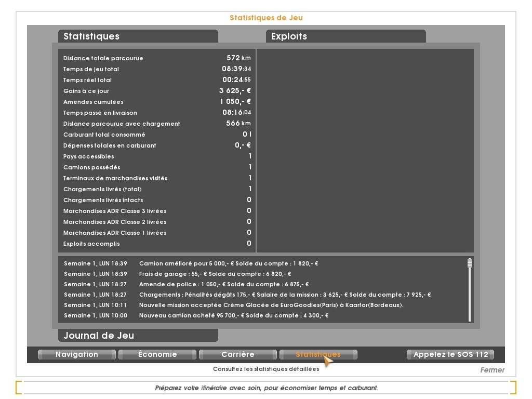The width and height of the screenshot is (532, 399).
Task: Click the 'Gains à ce jour' value
Action: coord(235,91)
